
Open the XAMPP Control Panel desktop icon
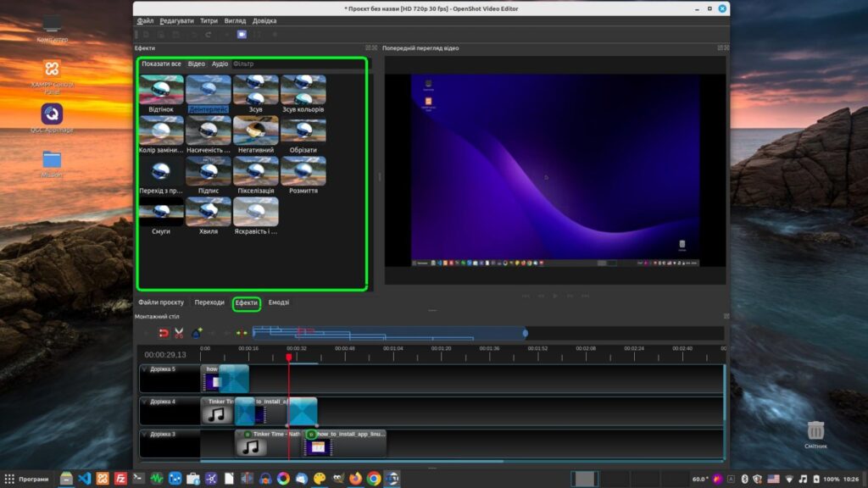pos(52,77)
